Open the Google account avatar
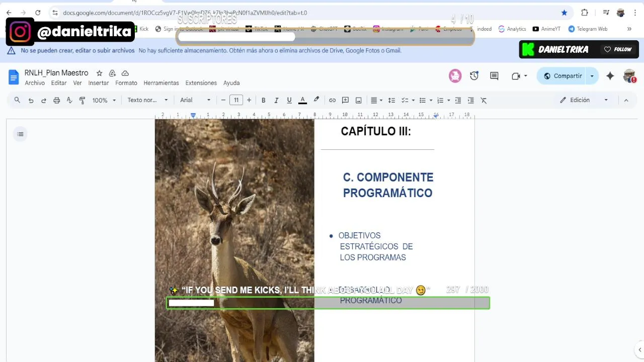This screenshot has width=644, height=362. pos(630,76)
